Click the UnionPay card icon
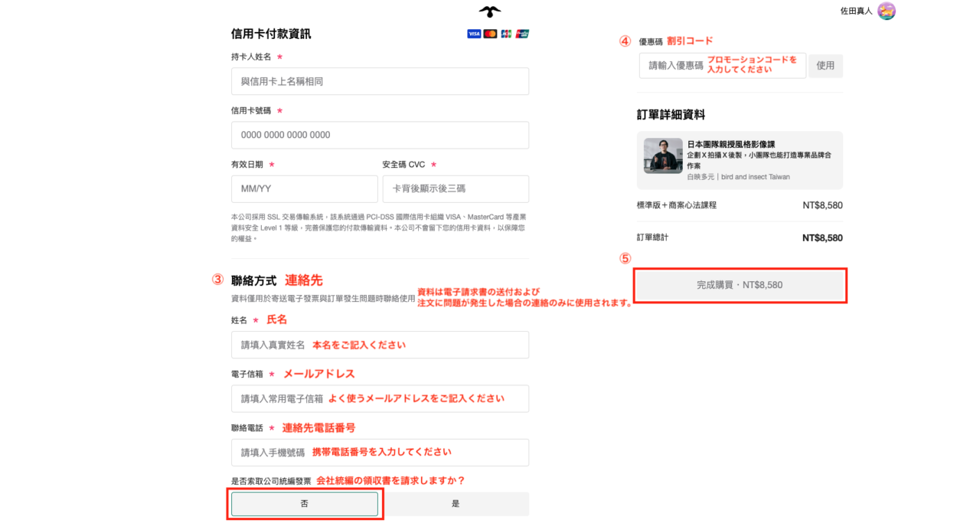The height and width of the screenshot is (527, 980). (522, 34)
